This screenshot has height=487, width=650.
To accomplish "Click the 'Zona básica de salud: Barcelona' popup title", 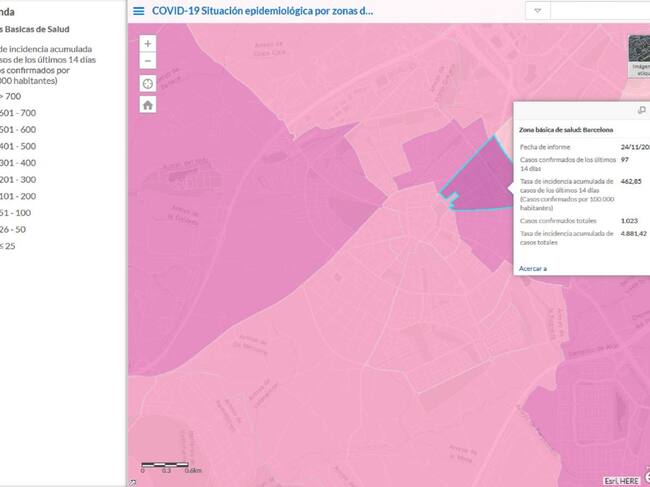I will (567, 130).
